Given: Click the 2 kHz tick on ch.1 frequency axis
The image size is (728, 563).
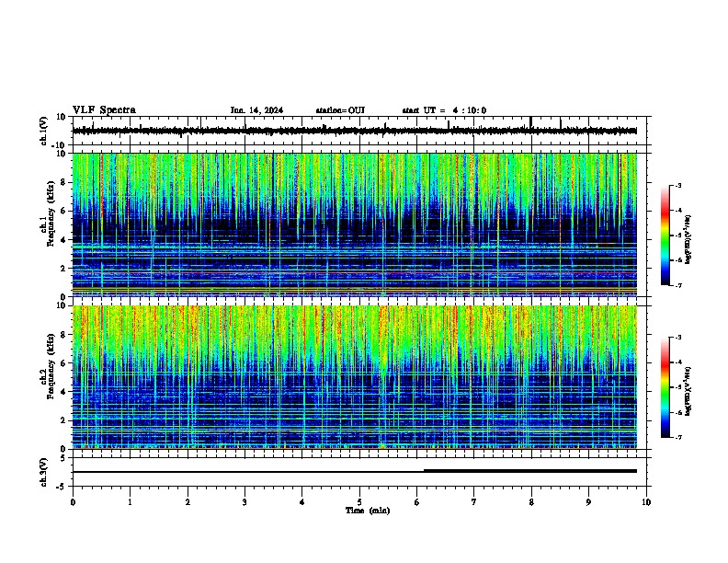Looking at the screenshot, I should (x=63, y=268).
